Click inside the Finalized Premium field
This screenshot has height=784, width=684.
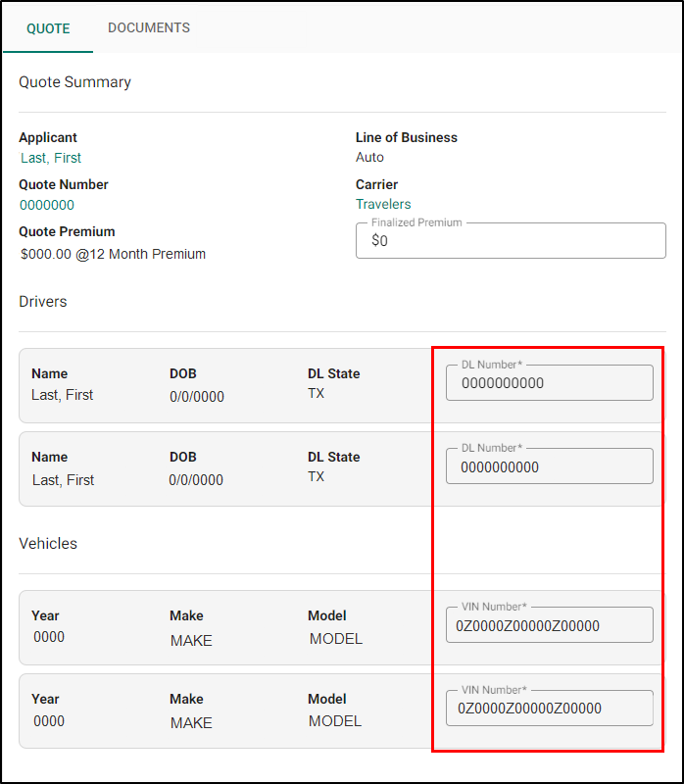click(510, 240)
